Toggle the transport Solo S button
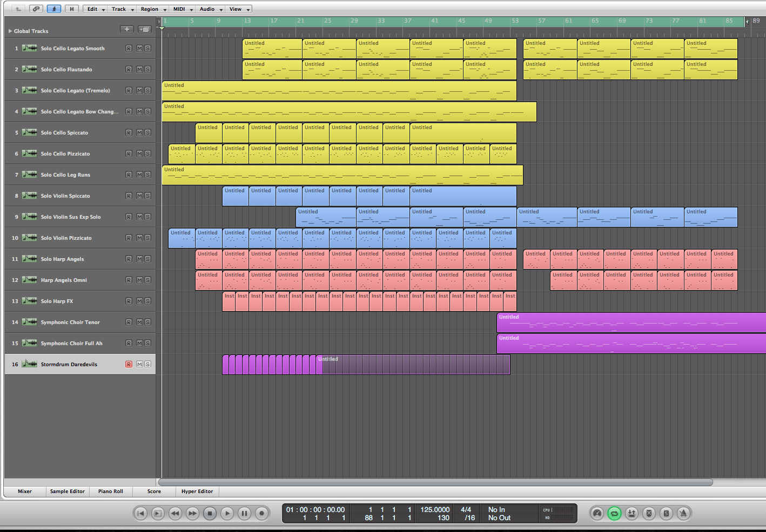The height and width of the screenshot is (532, 766). [666, 513]
